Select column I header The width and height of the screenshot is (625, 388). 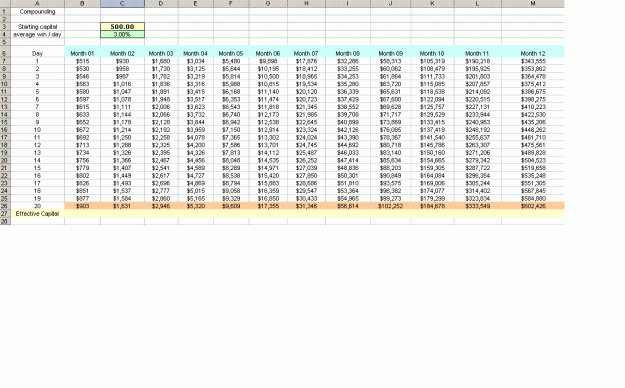tap(348, 4)
